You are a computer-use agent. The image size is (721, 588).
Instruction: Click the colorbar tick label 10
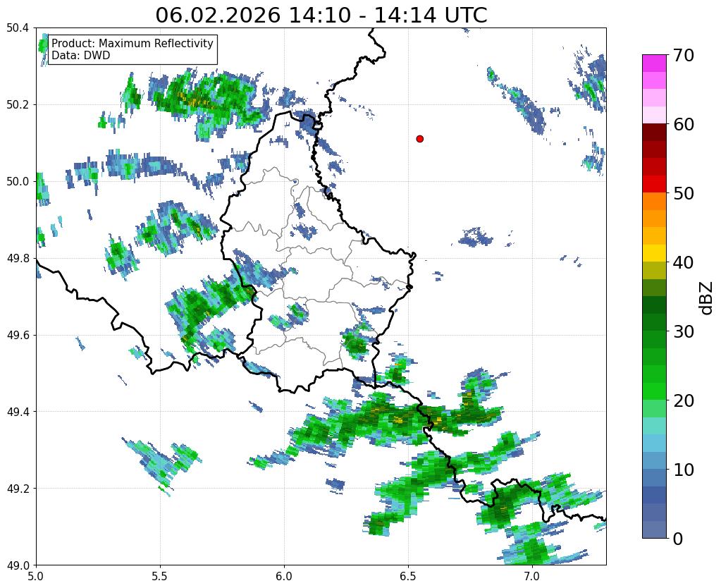coord(683,470)
